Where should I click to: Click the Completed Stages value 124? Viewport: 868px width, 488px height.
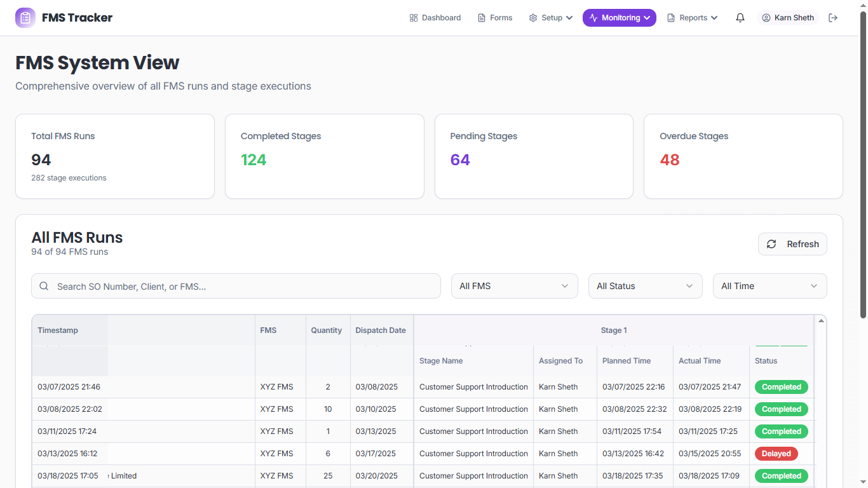tap(254, 159)
